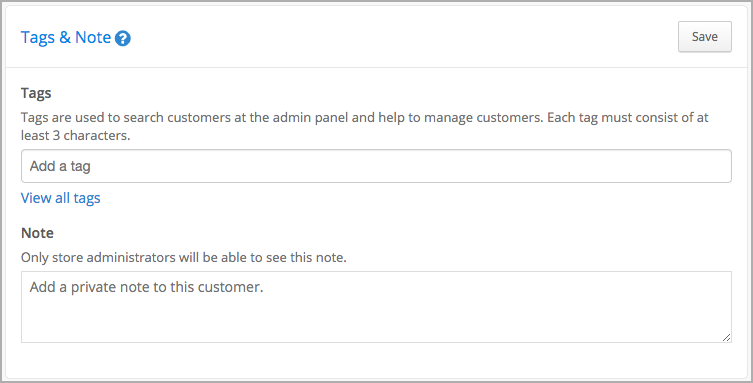Select the bold Tags label

pyautogui.click(x=36, y=93)
